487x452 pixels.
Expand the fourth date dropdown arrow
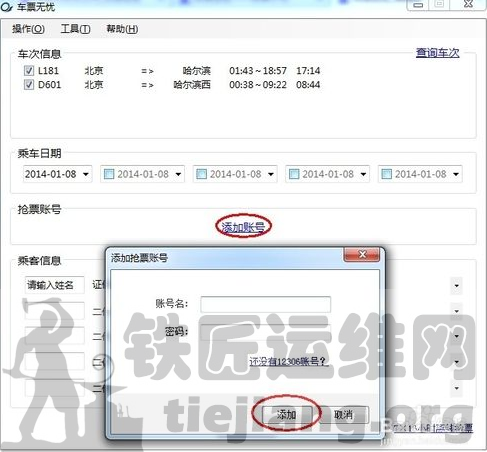[x=363, y=174]
